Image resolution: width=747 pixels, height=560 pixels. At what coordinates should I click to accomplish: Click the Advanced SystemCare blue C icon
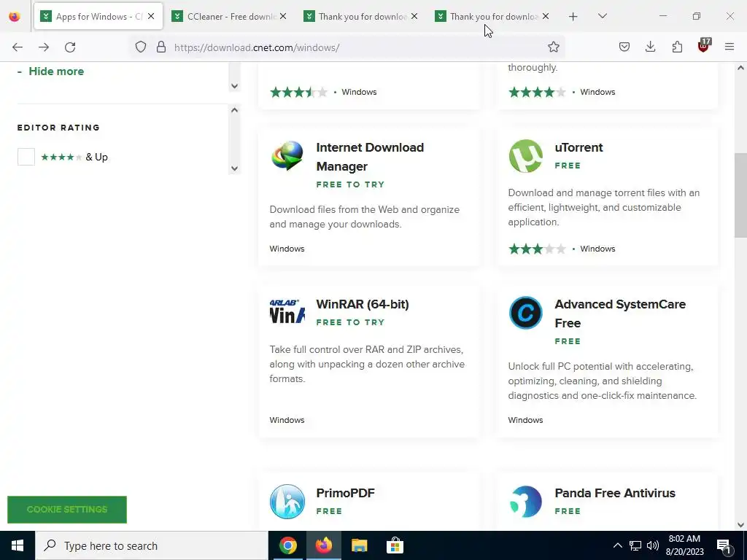point(525,313)
